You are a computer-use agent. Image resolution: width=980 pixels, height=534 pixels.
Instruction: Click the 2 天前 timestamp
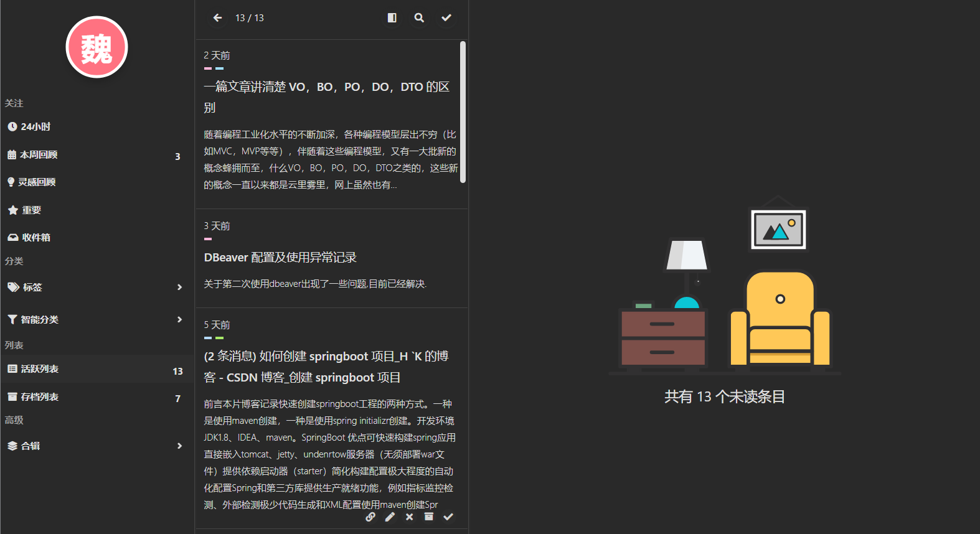[x=217, y=55]
